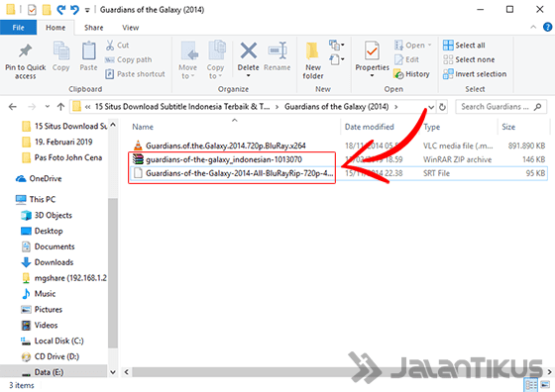This screenshot has width=555, height=392.
Task: Click the up-arrow navigation icon
Action: 60,106
